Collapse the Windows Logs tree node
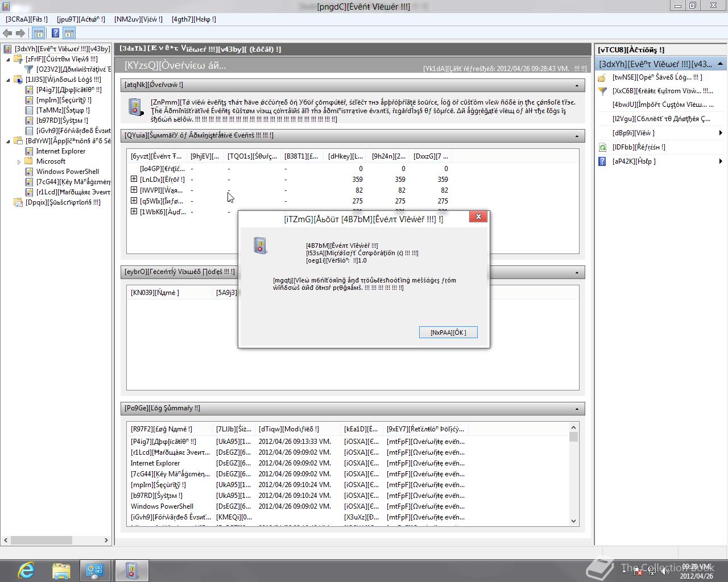This screenshot has width=728, height=582. [x=8, y=80]
